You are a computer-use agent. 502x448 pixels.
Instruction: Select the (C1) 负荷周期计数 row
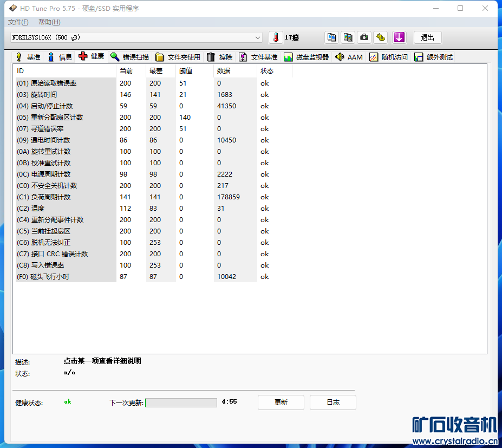tap(154, 197)
